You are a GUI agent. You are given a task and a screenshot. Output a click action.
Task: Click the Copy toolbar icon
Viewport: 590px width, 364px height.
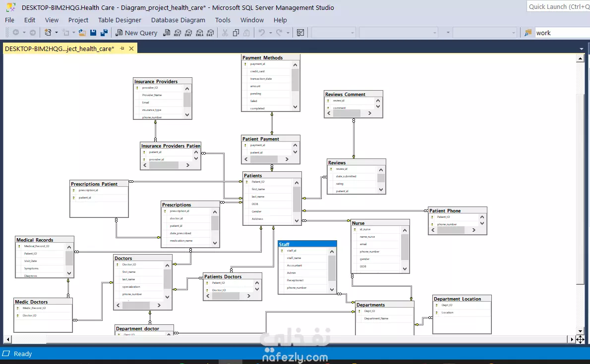click(x=236, y=33)
